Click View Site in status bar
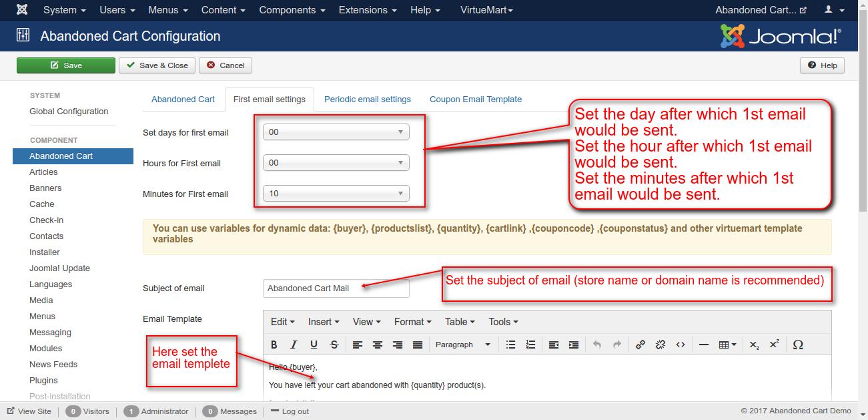Viewport: 868px width, 420px height. tap(29, 411)
